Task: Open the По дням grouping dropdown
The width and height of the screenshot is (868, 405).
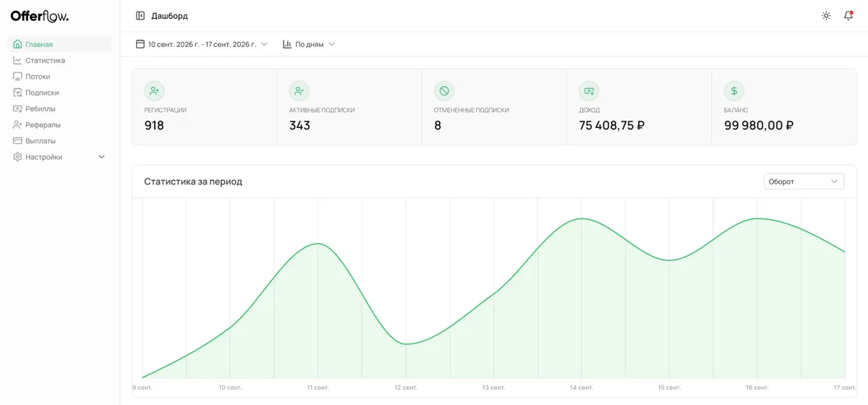Action: click(309, 44)
